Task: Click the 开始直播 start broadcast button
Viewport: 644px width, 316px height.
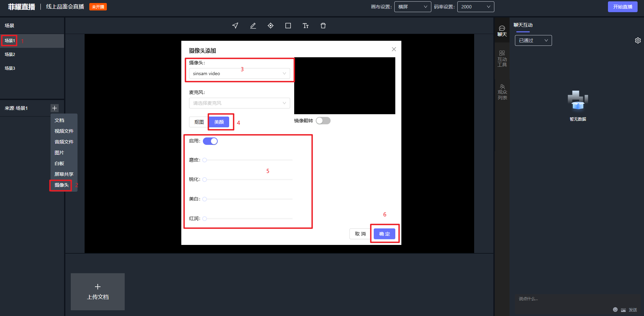Action: (x=622, y=7)
